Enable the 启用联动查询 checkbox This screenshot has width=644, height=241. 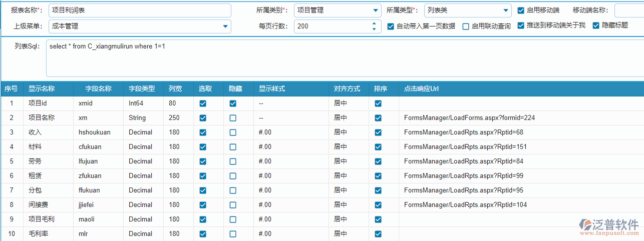[466, 26]
